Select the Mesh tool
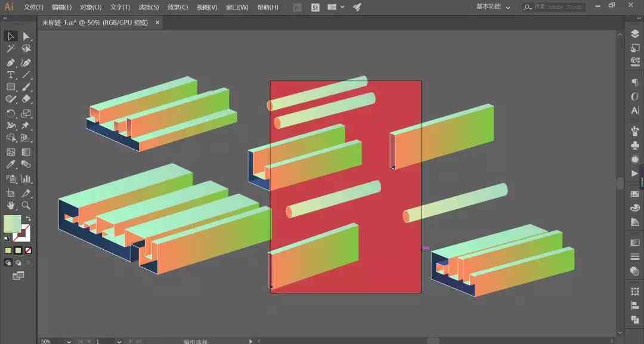This screenshot has width=644, height=344. pos(11,152)
